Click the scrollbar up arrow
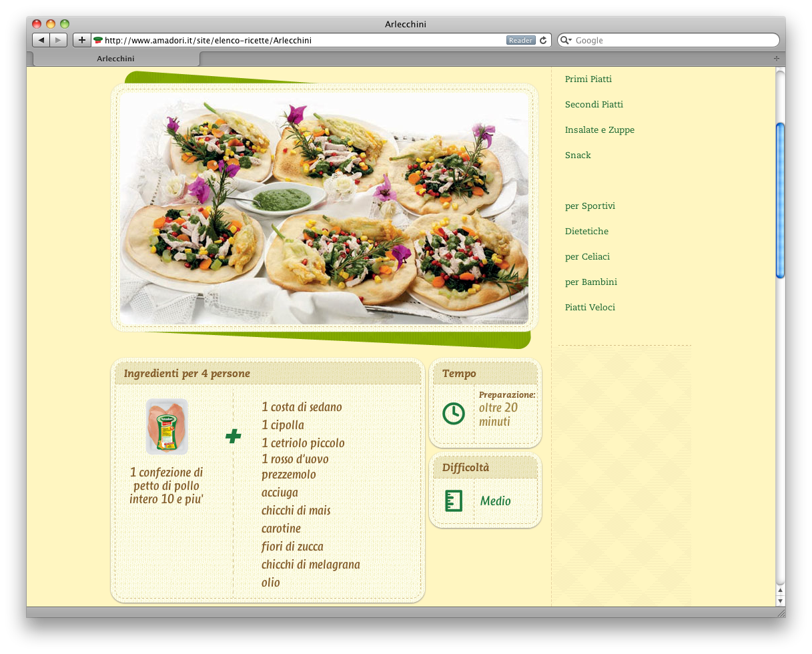The height and width of the screenshot is (654, 812). point(780,590)
